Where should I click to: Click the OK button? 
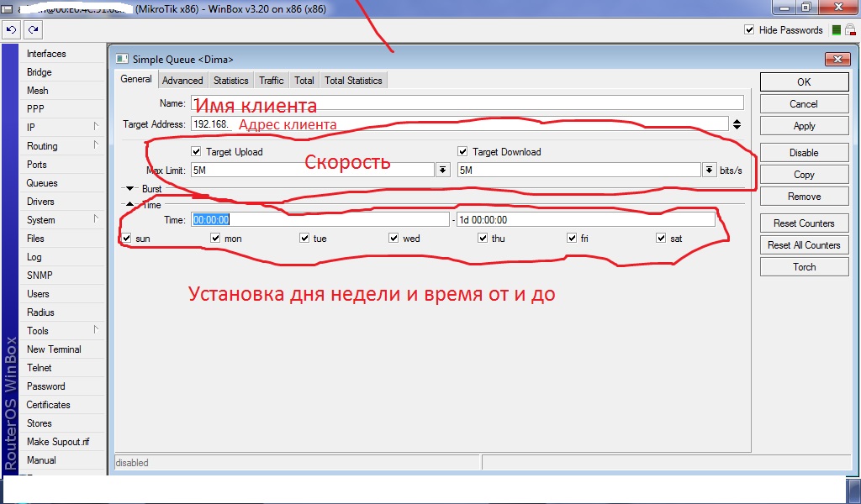(805, 81)
